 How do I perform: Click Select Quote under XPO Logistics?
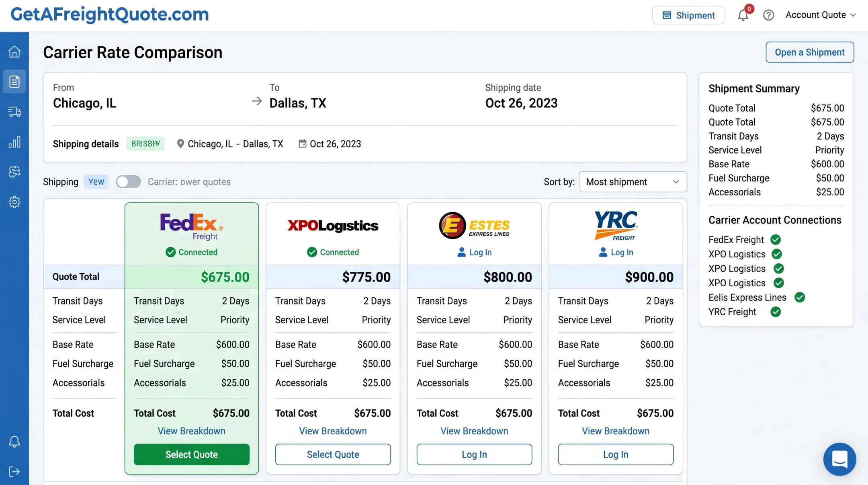pyautogui.click(x=333, y=454)
